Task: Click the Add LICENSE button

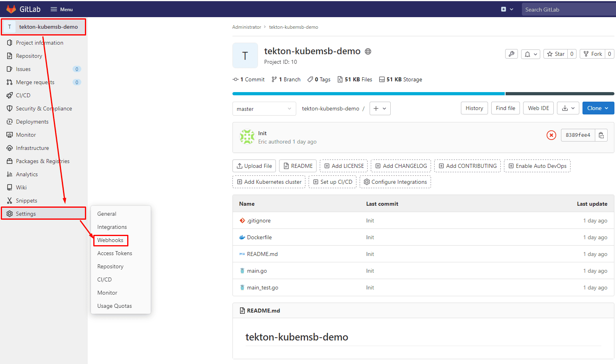Action: click(x=344, y=166)
